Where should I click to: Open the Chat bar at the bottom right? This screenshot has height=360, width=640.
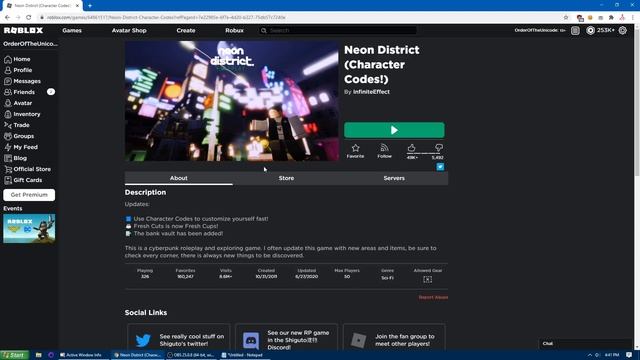[586, 344]
